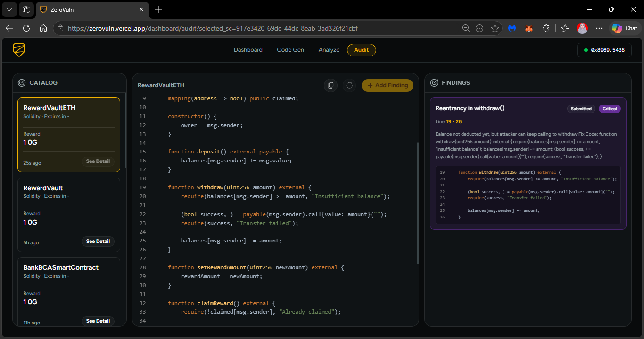
Task: Click the "25s ago" timestamp
Action: (33, 163)
